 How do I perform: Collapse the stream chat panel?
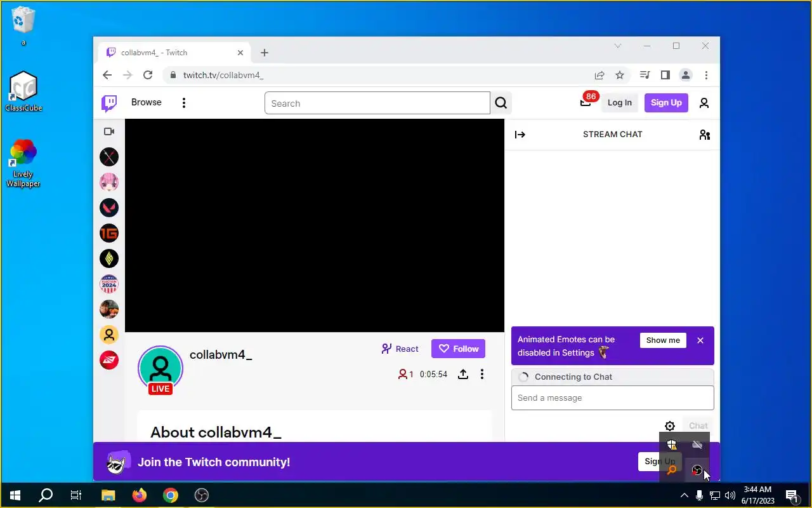tap(520, 135)
